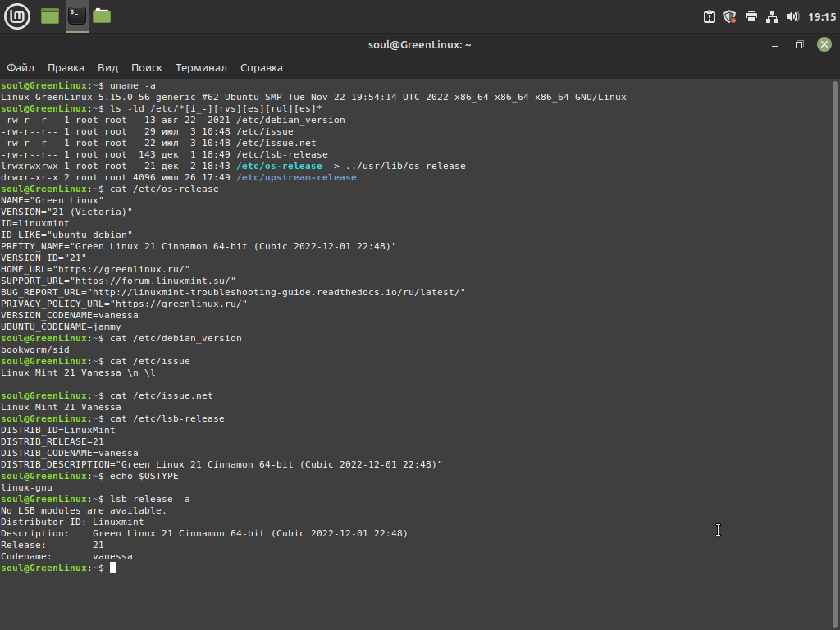The image size is (840, 630).
Task: Show the desktop with the green panel icon
Action: pyautogui.click(x=50, y=16)
